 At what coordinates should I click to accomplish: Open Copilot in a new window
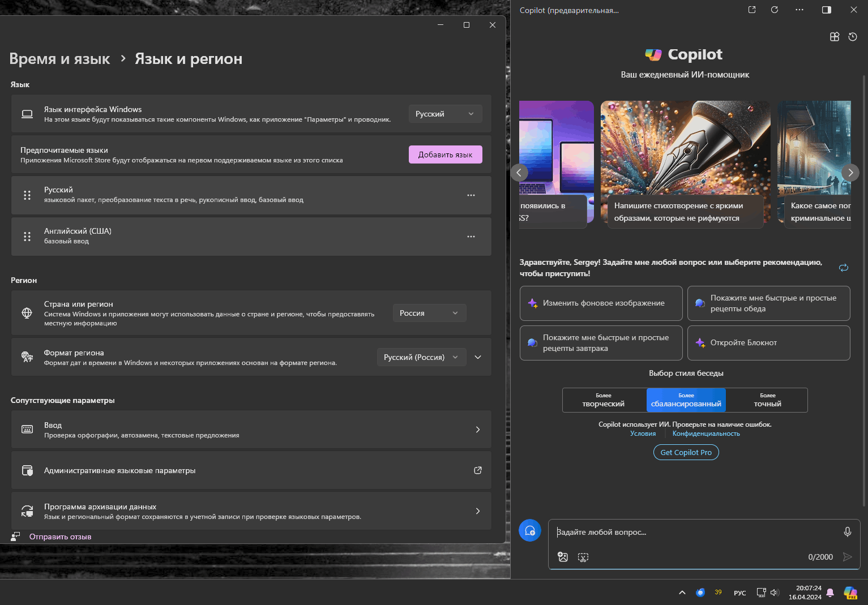(752, 10)
